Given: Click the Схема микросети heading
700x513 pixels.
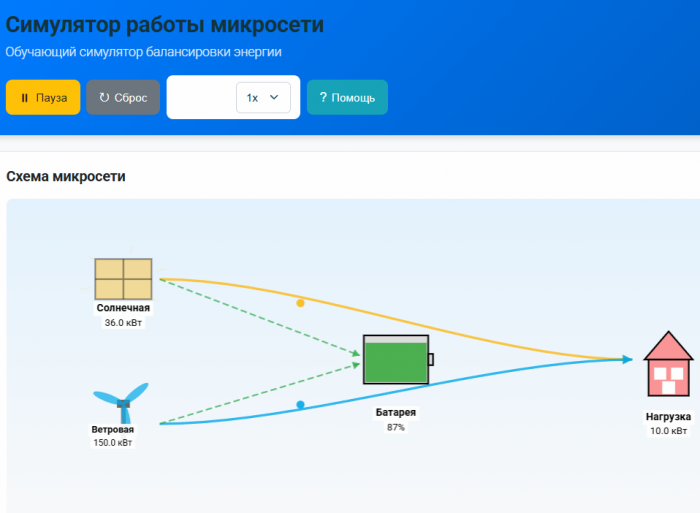Looking at the screenshot, I should (x=66, y=177).
